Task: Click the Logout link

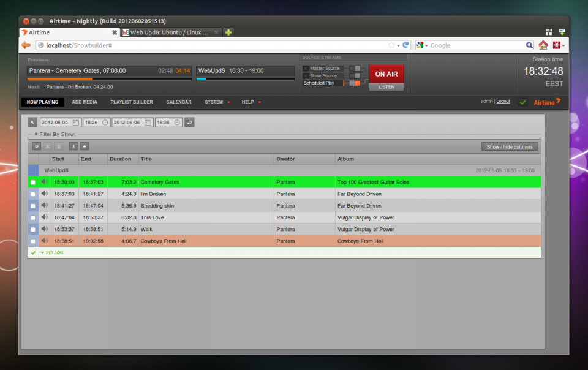Action: coord(503,102)
